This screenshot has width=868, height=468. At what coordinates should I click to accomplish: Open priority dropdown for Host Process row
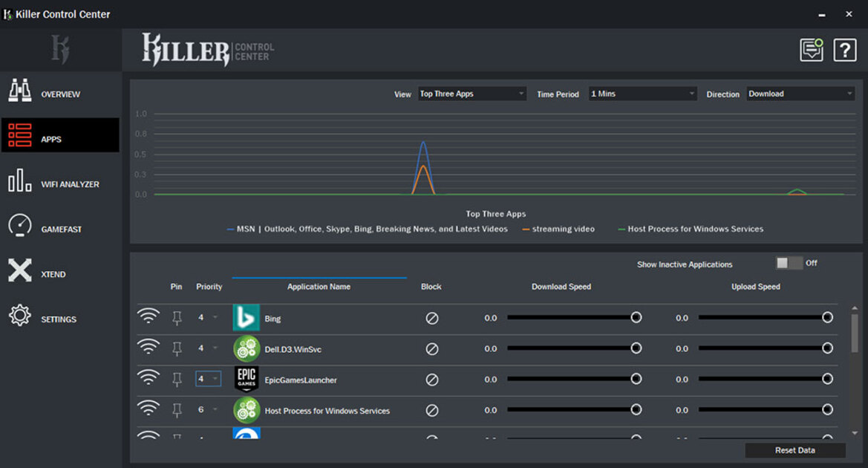(x=208, y=410)
